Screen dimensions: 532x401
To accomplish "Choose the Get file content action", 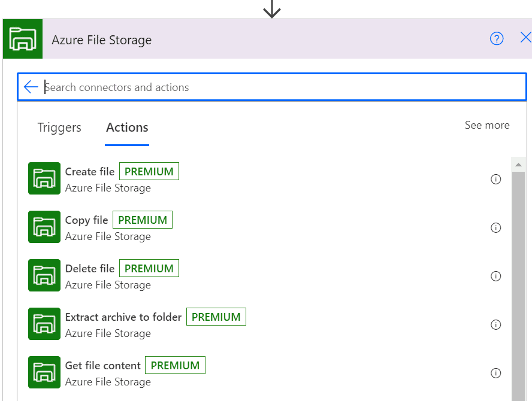I will [103, 366].
